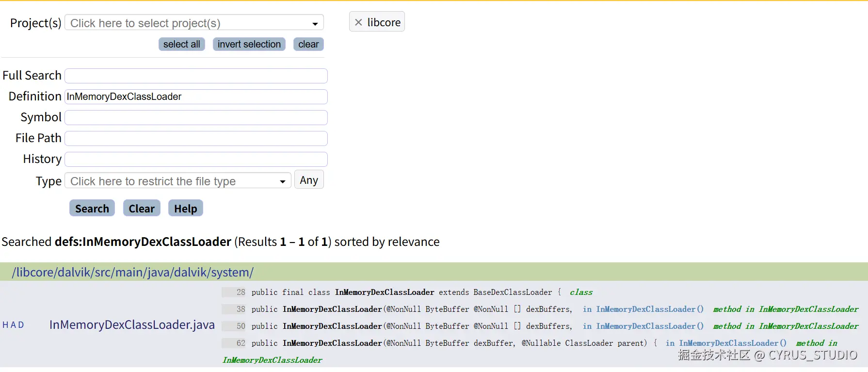Focus the Full Search input field
The height and width of the screenshot is (372, 868).
(x=196, y=76)
